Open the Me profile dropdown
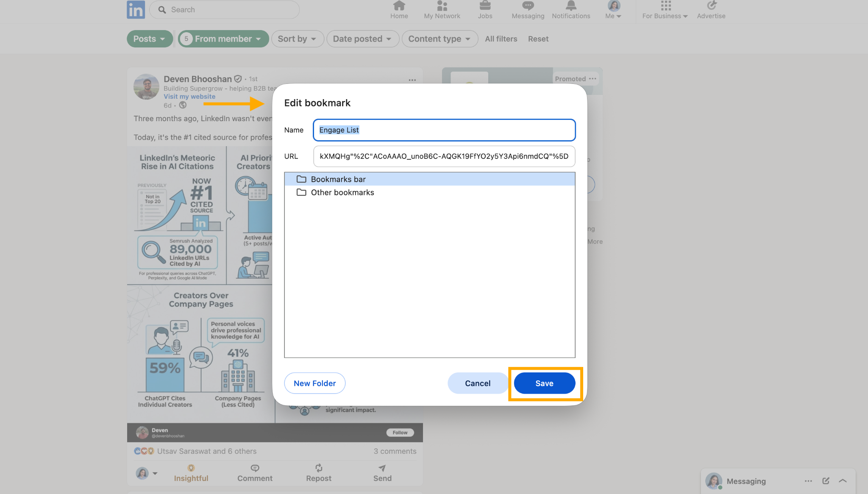Viewport: 868px width, 494px height. click(x=613, y=10)
